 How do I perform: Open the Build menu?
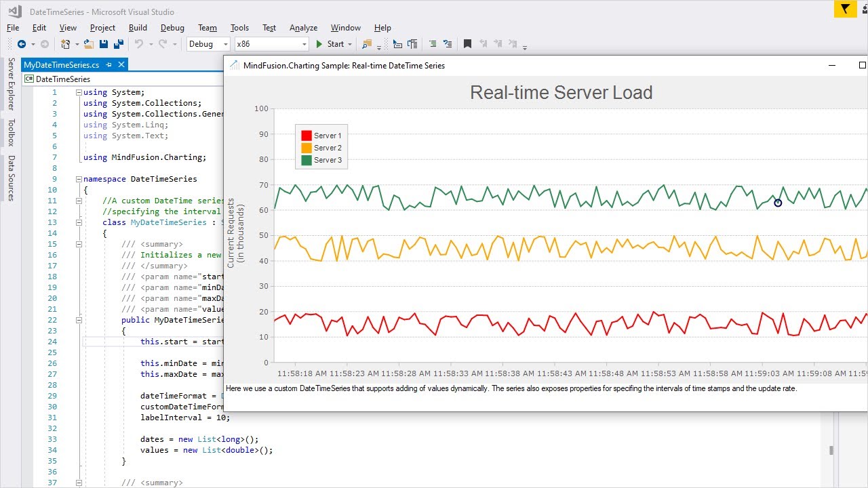[x=138, y=28]
